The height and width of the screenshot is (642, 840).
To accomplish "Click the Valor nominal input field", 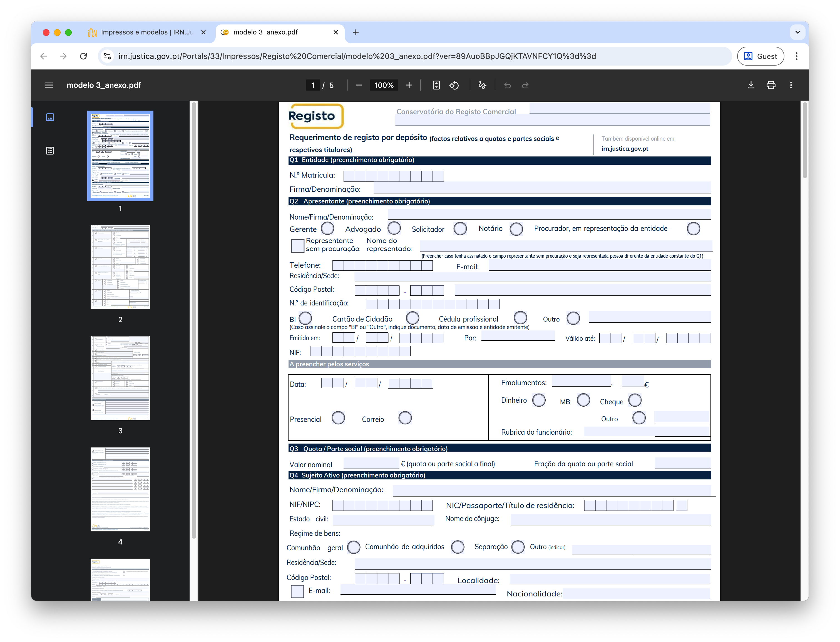I will [x=371, y=463].
